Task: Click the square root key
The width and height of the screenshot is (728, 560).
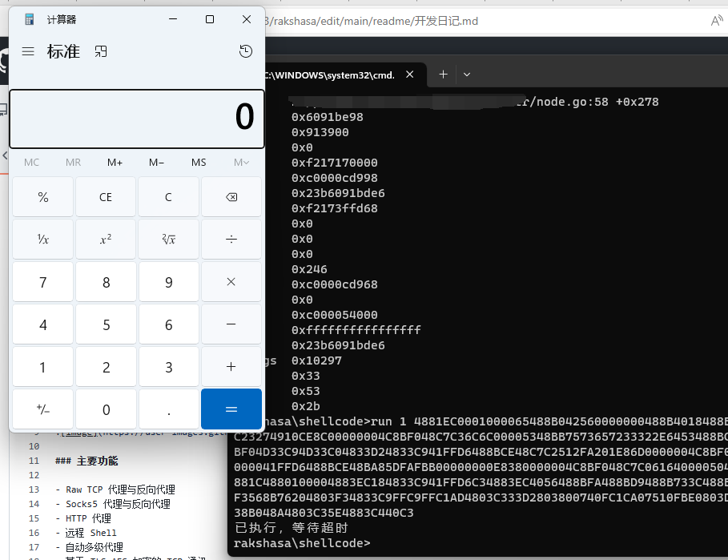Action: [x=168, y=239]
